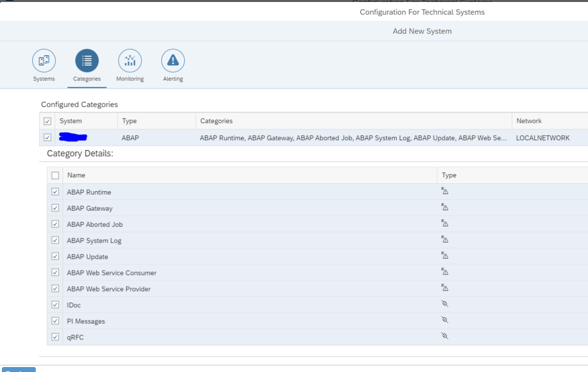Image resolution: width=588 pixels, height=372 pixels.
Task: Uncheck the IDoc category checkbox
Action: [55, 304]
